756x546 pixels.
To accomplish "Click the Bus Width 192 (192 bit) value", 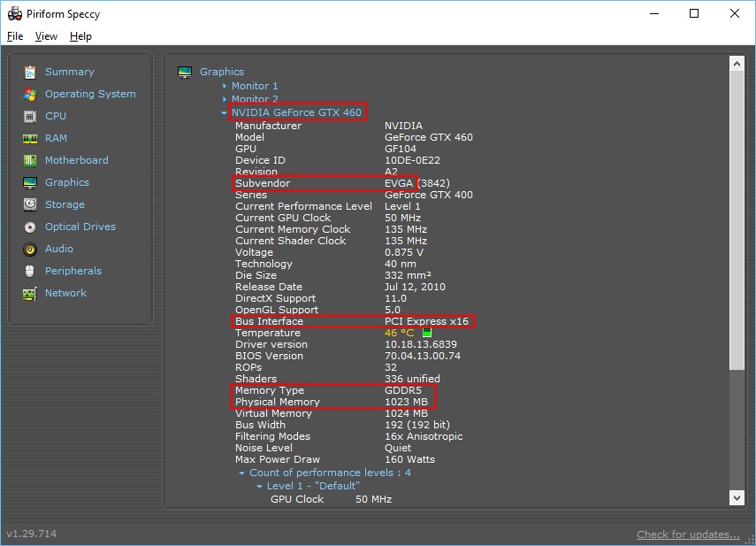I will click(417, 425).
